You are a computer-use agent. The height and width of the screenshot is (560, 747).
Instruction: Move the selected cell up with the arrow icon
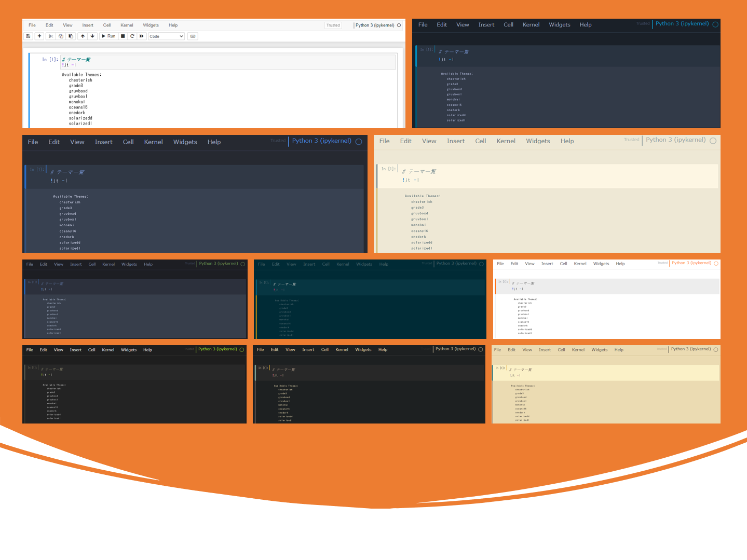point(83,36)
